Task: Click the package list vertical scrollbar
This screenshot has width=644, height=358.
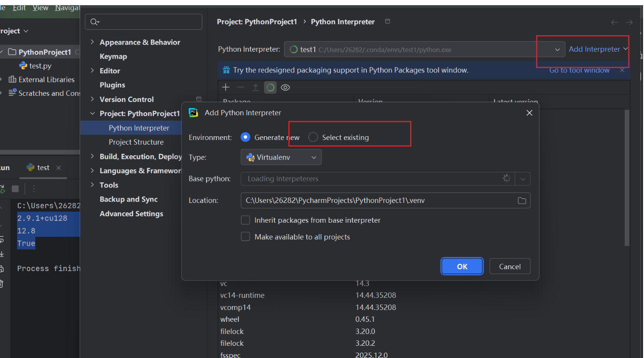Action: tap(627, 178)
